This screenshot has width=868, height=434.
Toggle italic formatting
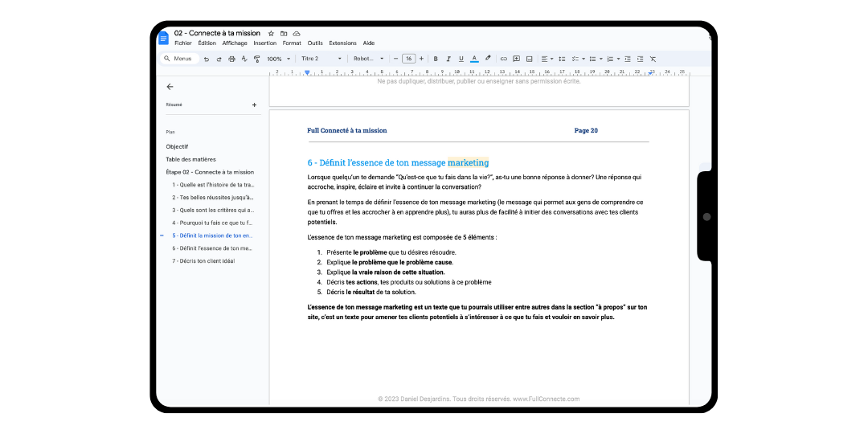point(448,59)
